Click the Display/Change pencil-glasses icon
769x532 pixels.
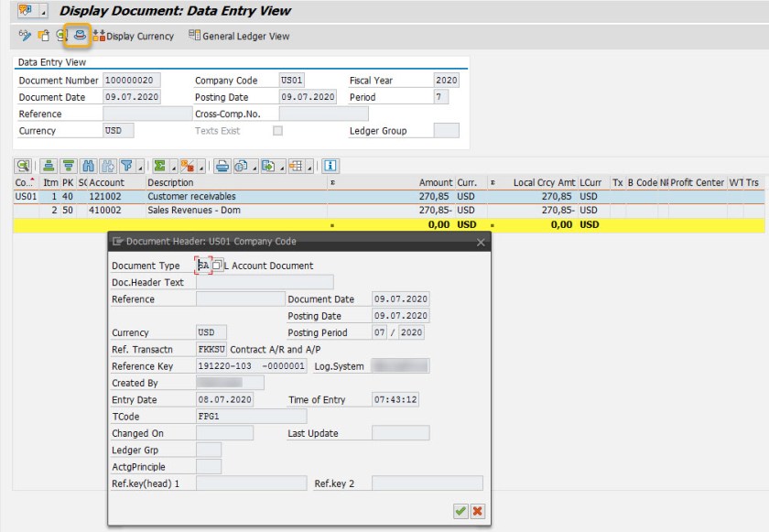25,36
